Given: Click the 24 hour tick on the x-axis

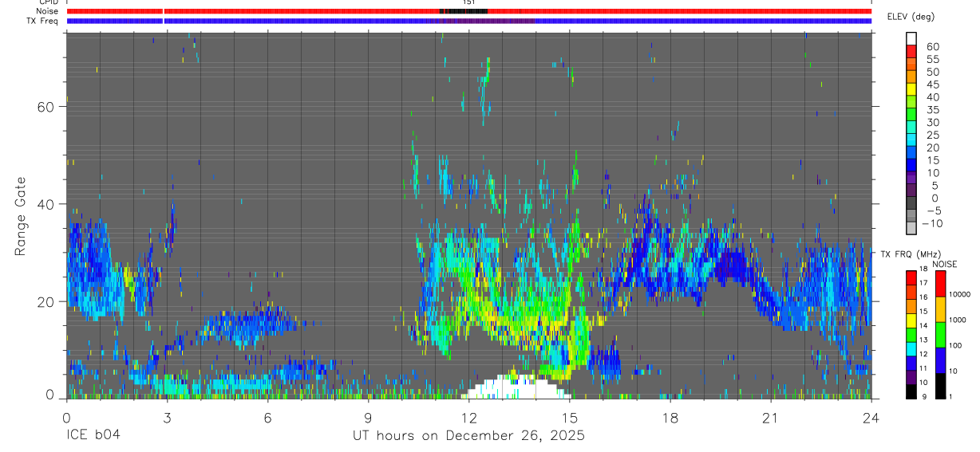Looking at the screenshot, I should tap(871, 417).
